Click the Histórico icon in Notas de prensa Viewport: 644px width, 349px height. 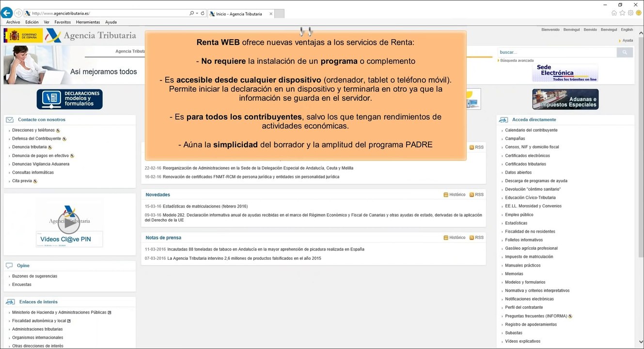point(446,238)
